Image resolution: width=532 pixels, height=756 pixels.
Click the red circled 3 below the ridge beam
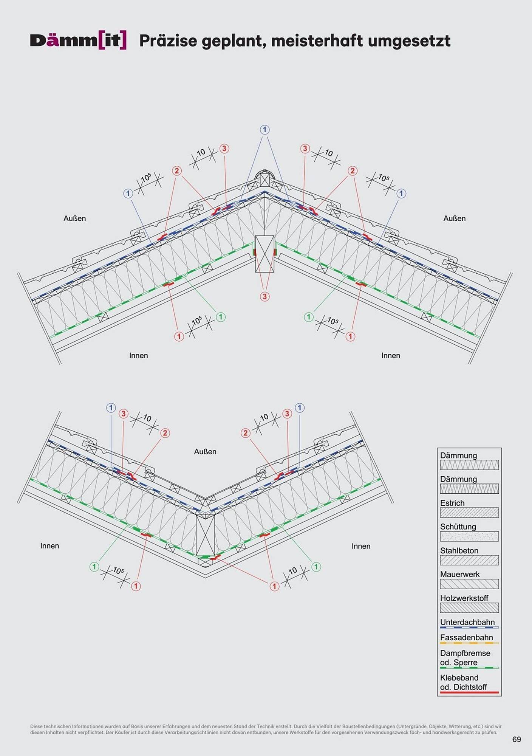(264, 297)
